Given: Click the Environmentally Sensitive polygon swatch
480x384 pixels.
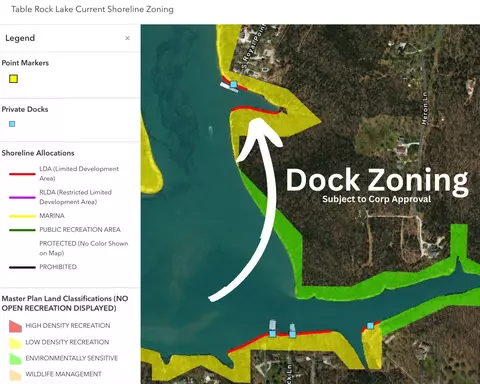Looking at the screenshot, I should pyautogui.click(x=15, y=359).
